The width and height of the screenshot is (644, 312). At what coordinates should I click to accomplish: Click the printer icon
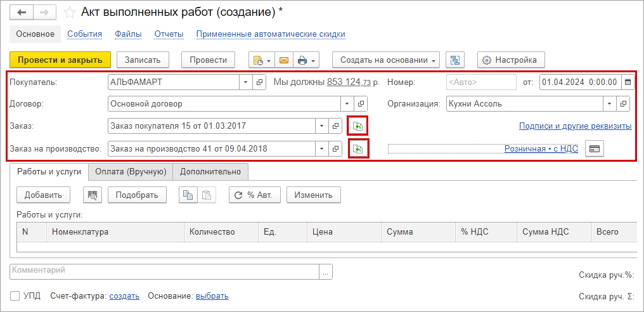[302, 60]
